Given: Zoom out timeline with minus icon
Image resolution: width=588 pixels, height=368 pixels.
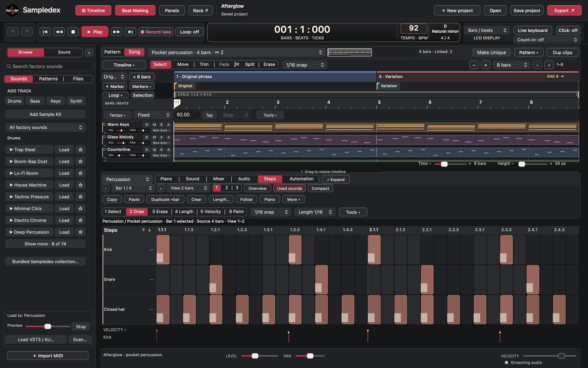Looking at the screenshot, I should click(x=474, y=65).
